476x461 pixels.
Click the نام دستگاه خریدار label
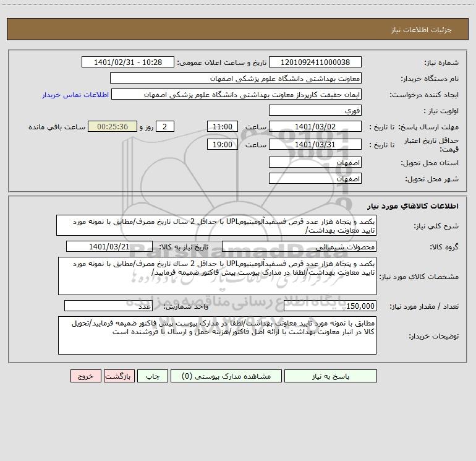click(430, 79)
